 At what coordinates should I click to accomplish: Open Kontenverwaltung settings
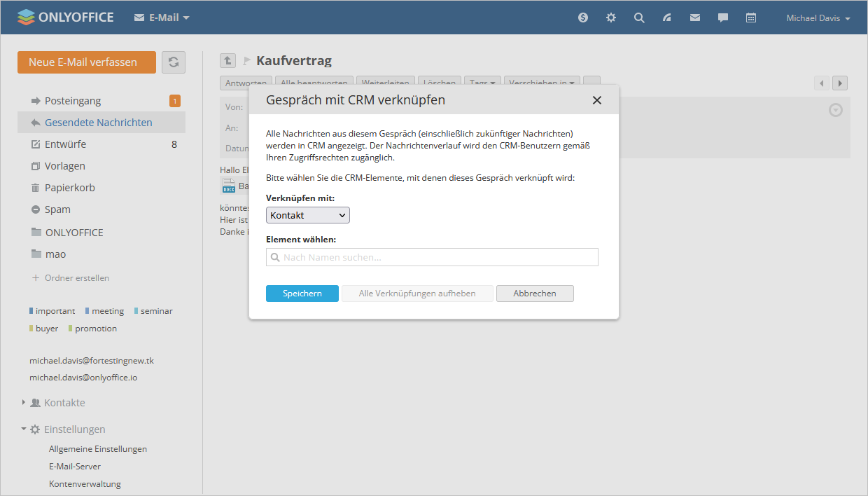(x=85, y=484)
